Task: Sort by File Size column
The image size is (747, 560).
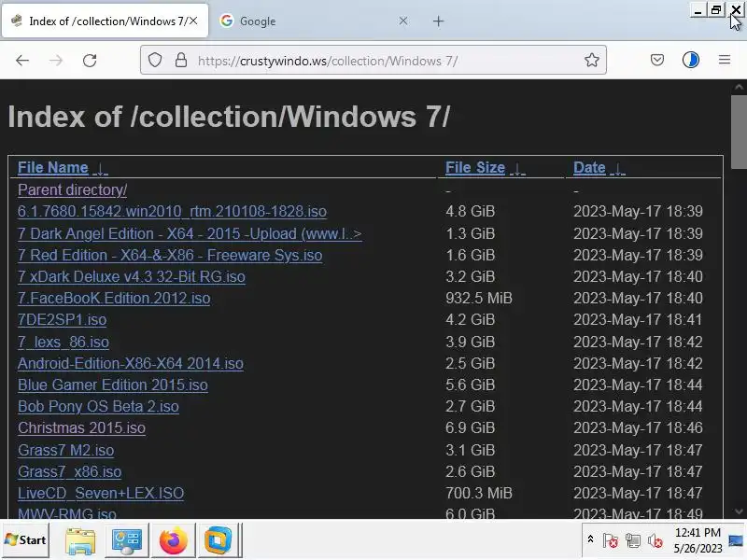Action: pos(475,168)
